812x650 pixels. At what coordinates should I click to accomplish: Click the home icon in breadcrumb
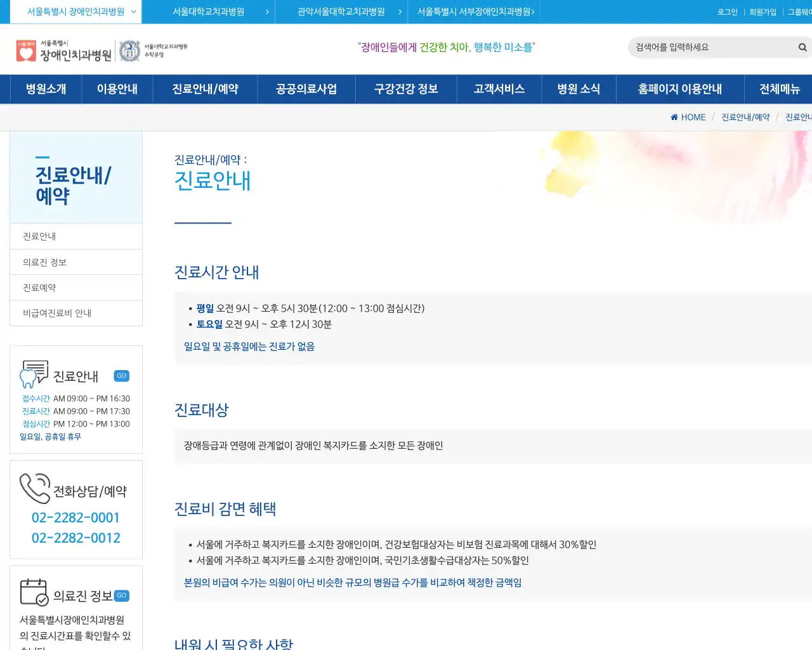tap(674, 117)
